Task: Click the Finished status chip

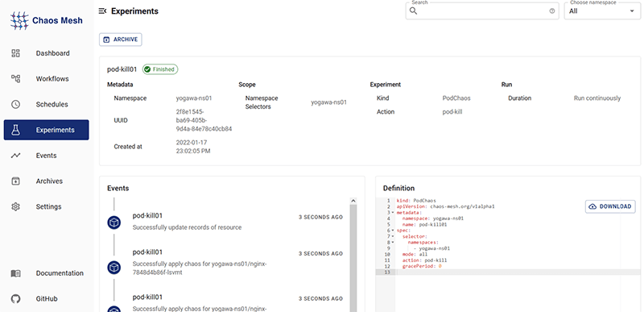Action: (160, 69)
